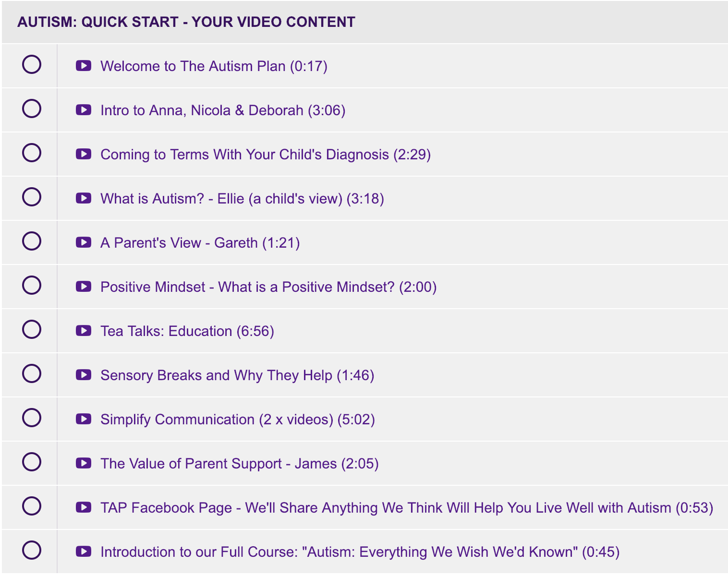This screenshot has height=576, width=728.
Task: Mark Welcome to The Autism Plan complete via its circle
Action: click(32, 64)
